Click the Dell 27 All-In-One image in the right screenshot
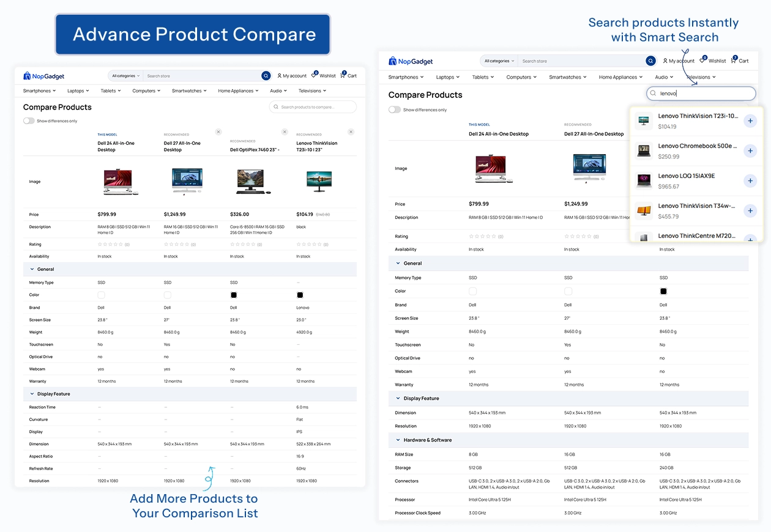Viewport: 771px width, 532px height. (589, 168)
